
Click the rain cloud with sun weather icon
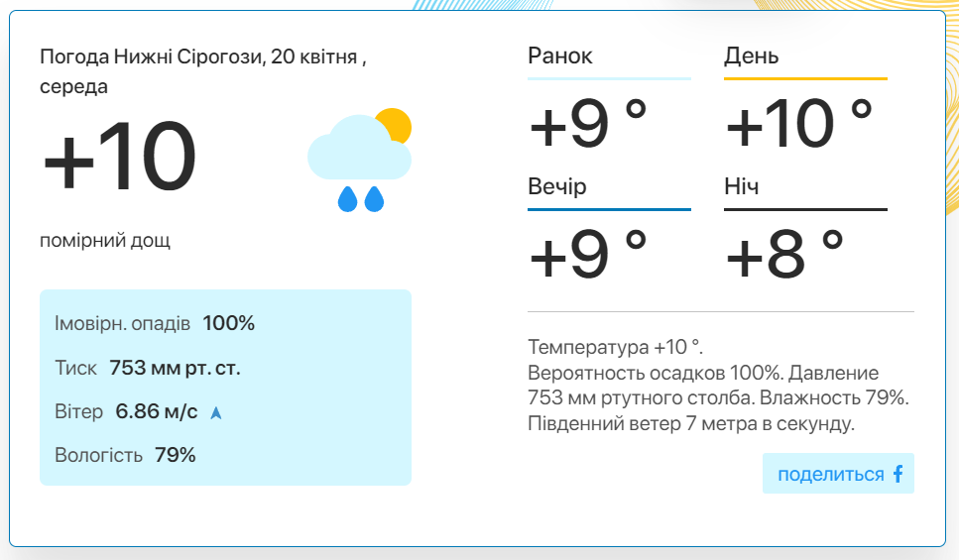360,161
